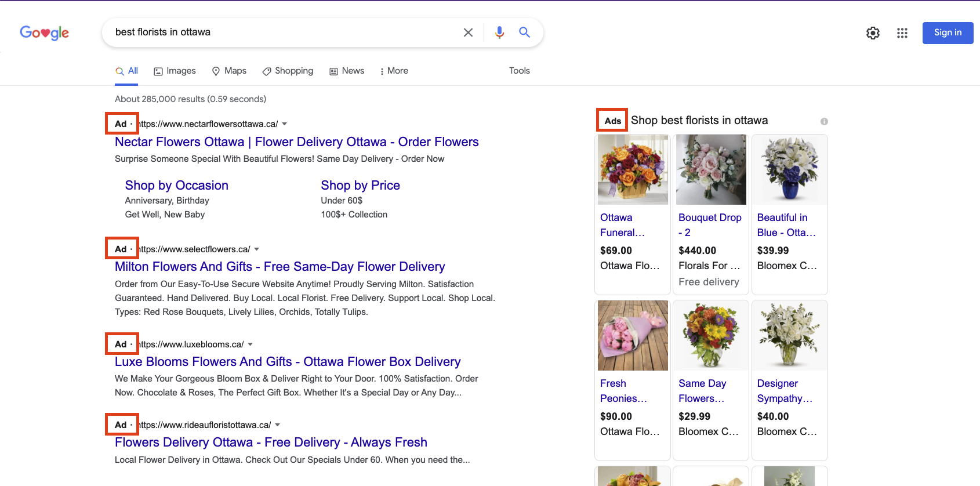Click the $69.00 price text

coord(616,251)
